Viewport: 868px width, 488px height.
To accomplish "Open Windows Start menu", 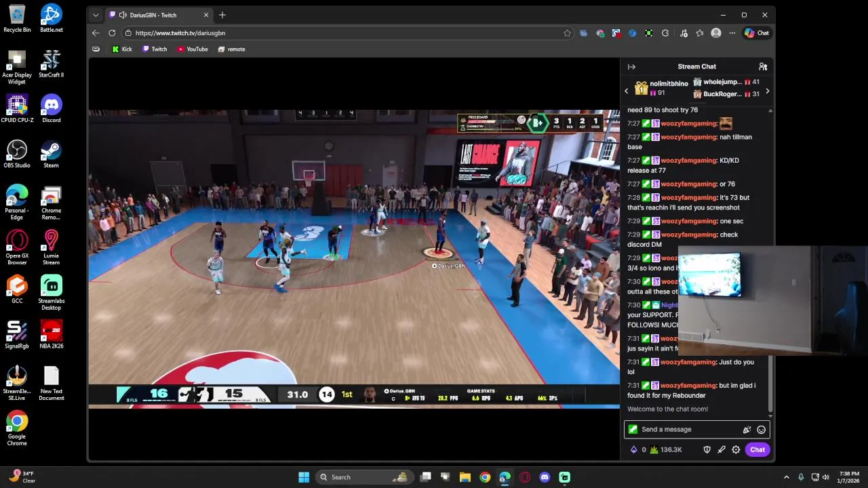I will pyautogui.click(x=304, y=477).
